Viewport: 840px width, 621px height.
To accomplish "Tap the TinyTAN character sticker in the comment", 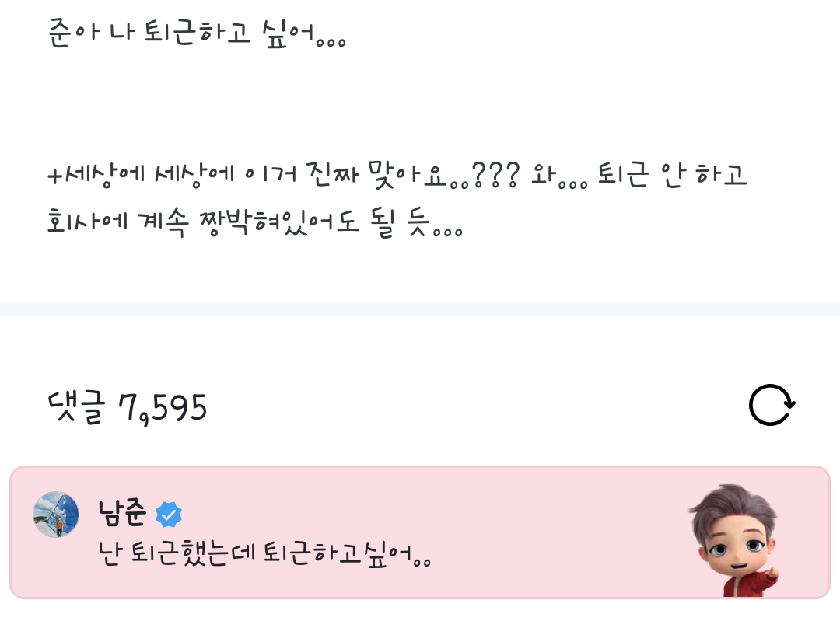I will [x=733, y=539].
